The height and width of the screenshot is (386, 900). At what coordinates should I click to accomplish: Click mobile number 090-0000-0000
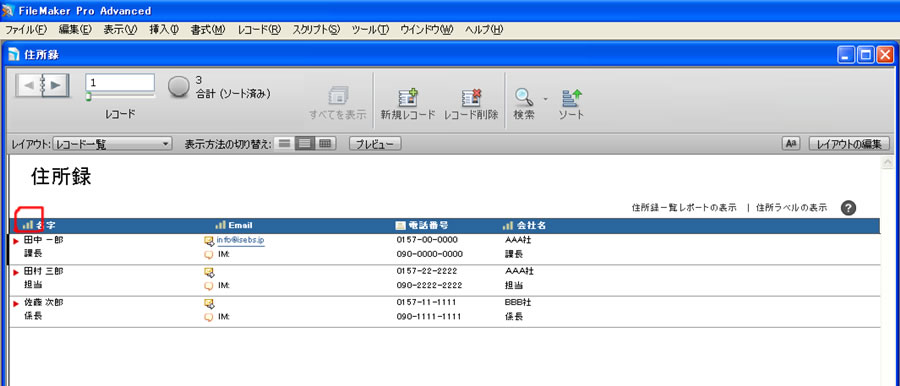[429, 254]
